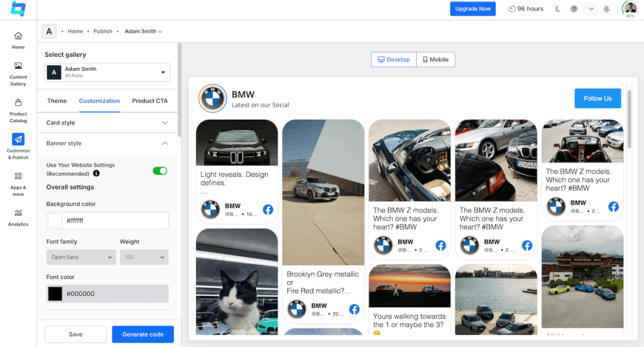This screenshot has width=644, height=347.
Task: Open the grey BMW by building photo
Action: (x=323, y=192)
